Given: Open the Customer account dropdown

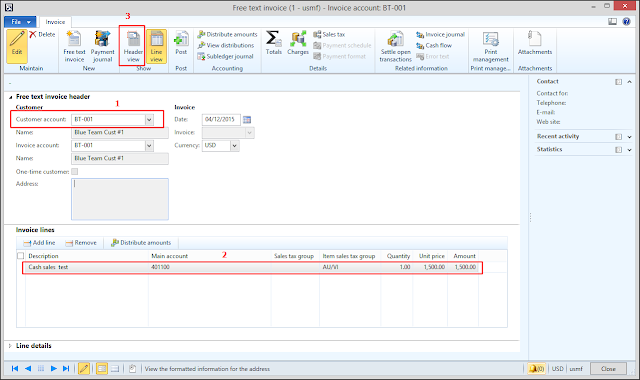Looking at the screenshot, I should tap(149, 120).
